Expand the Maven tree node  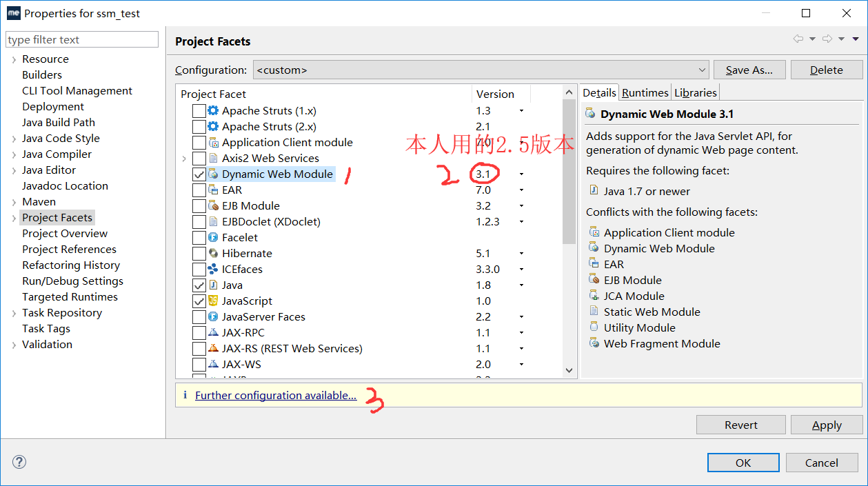(x=14, y=202)
